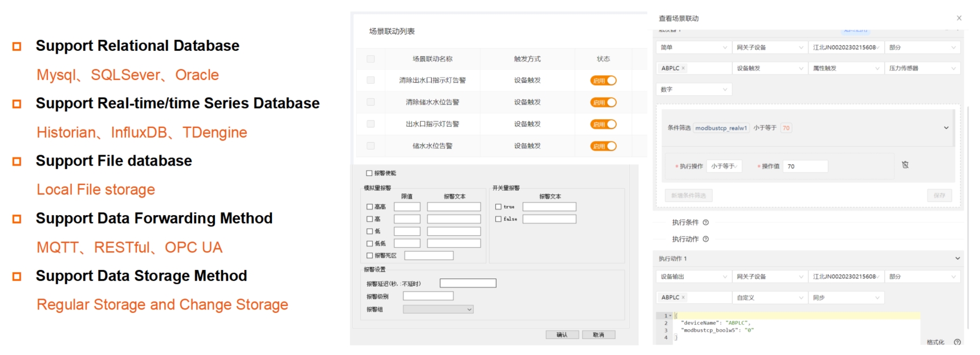The width and height of the screenshot is (980, 355).
Task: Click help icon next to 执行条件
Action: point(706,223)
